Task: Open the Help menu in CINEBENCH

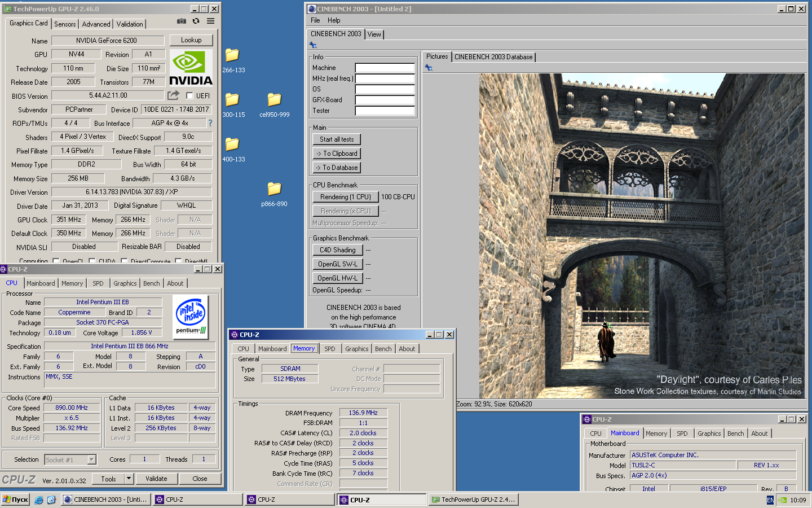Action: point(334,20)
